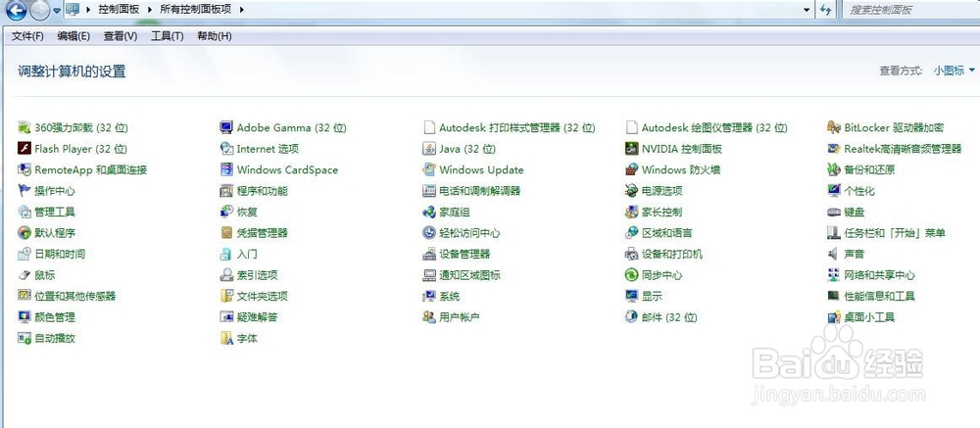Open the 凭据管理器 link
The image size is (980, 428).
pyautogui.click(x=262, y=233)
